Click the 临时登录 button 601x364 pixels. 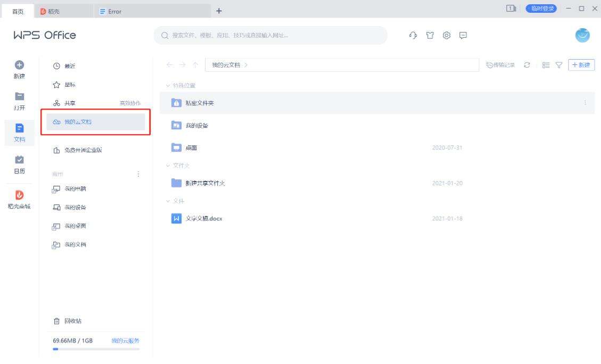pyautogui.click(x=540, y=9)
